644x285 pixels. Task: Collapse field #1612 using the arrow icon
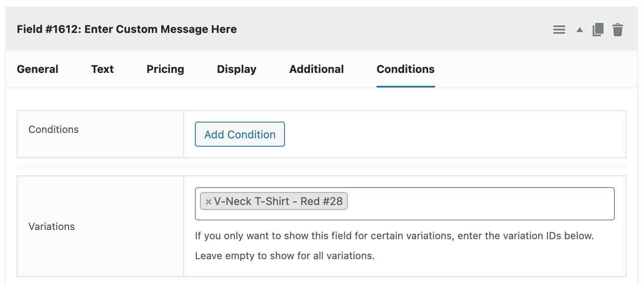579,29
